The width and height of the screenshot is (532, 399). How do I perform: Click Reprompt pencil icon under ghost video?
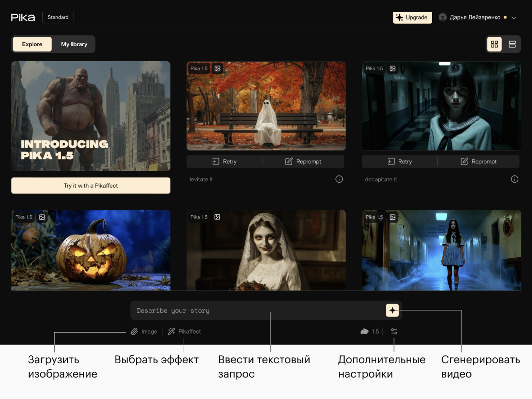pyautogui.click(x=289, y=161)
